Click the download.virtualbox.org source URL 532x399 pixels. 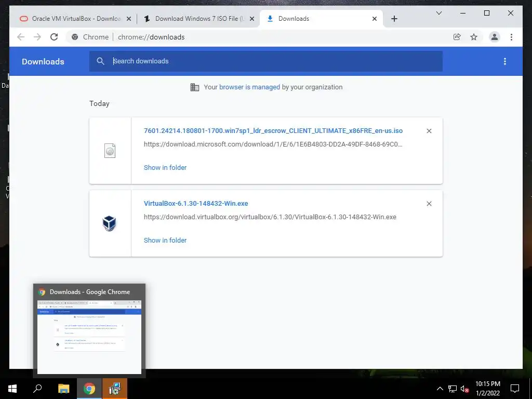coord(270,217)
